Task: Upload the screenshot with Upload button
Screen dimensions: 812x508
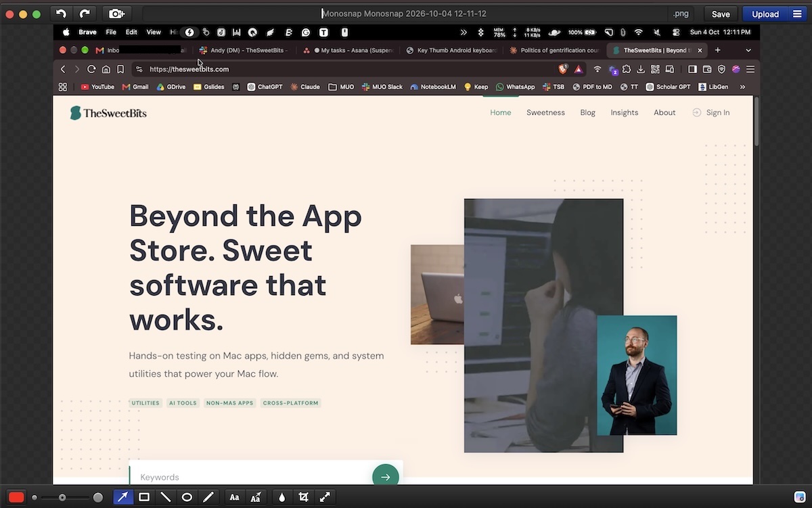Action: (x=765, y=14)
